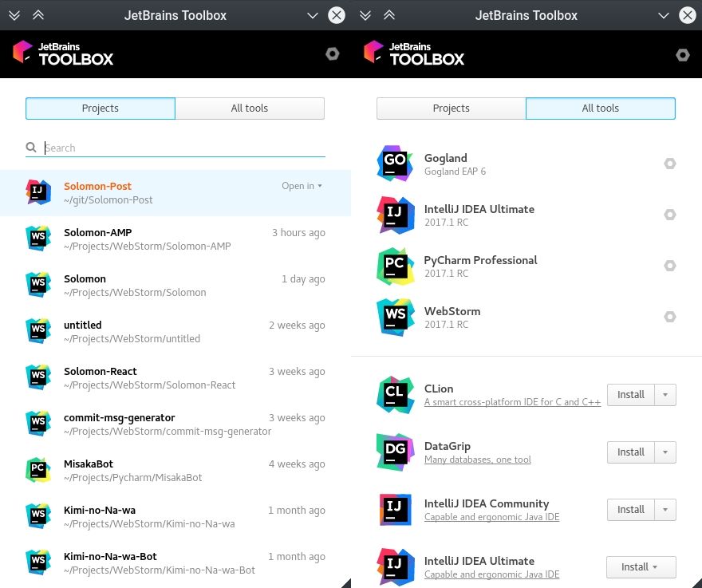This screenshot has width=702, height=588.
Task: Click the CLion icon in the install list
Action: coord(395,394)
